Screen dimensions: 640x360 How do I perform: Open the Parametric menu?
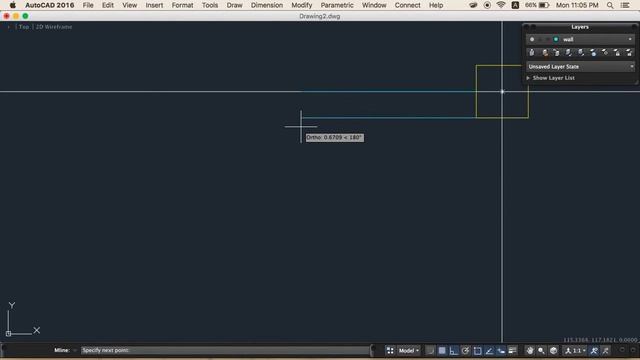click(337, 5)
